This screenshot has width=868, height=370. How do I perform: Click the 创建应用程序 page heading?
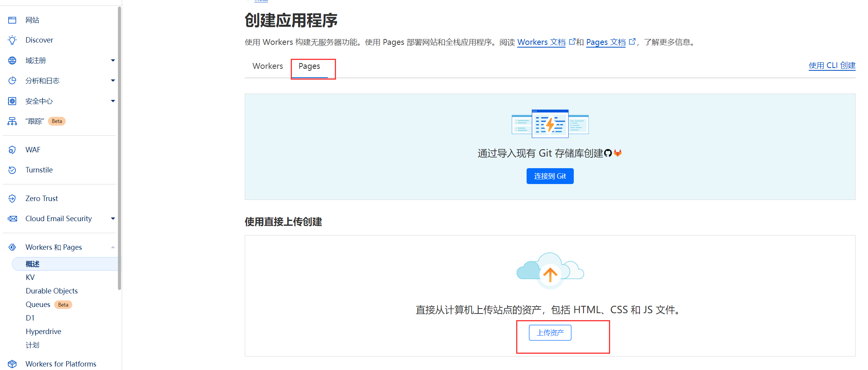point(291,20)
